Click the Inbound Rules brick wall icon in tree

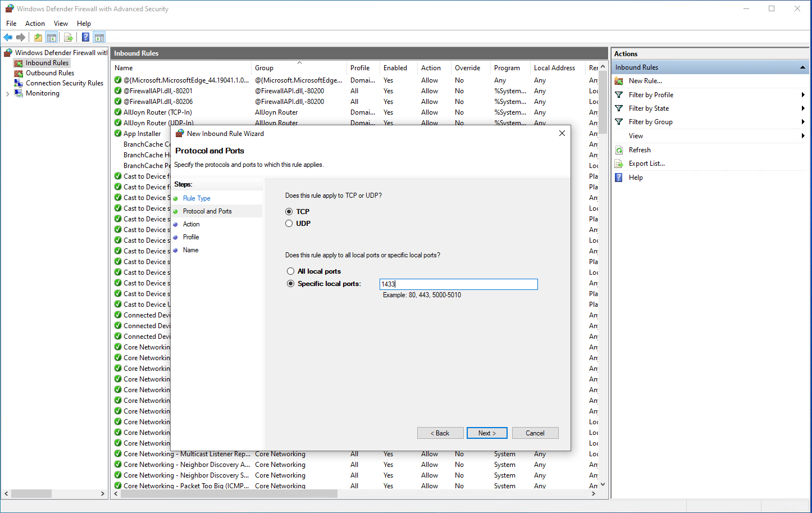pyautogui.click(x=19, y=63)
